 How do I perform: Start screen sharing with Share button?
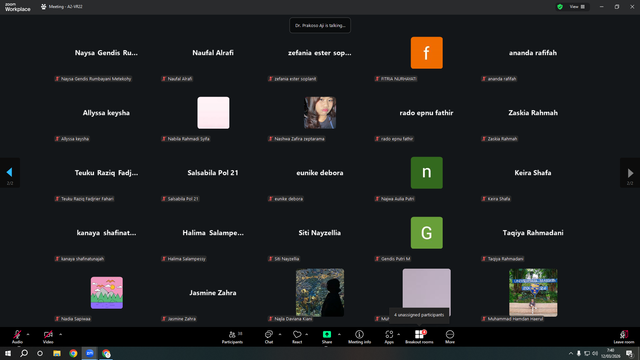(x=327, y=337)
